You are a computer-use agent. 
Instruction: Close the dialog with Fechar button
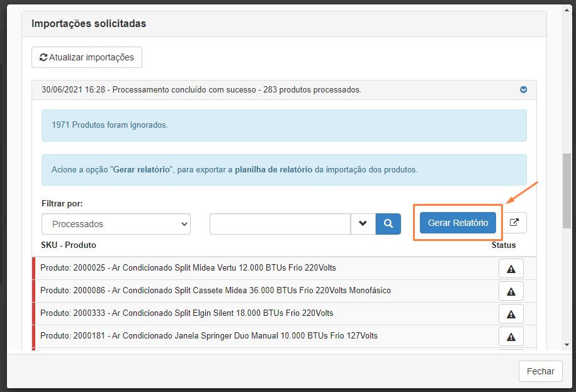[540, 371]
